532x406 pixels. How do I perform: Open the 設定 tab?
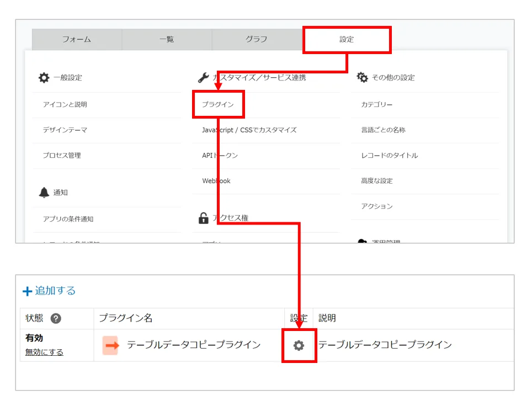click(347, 39)
